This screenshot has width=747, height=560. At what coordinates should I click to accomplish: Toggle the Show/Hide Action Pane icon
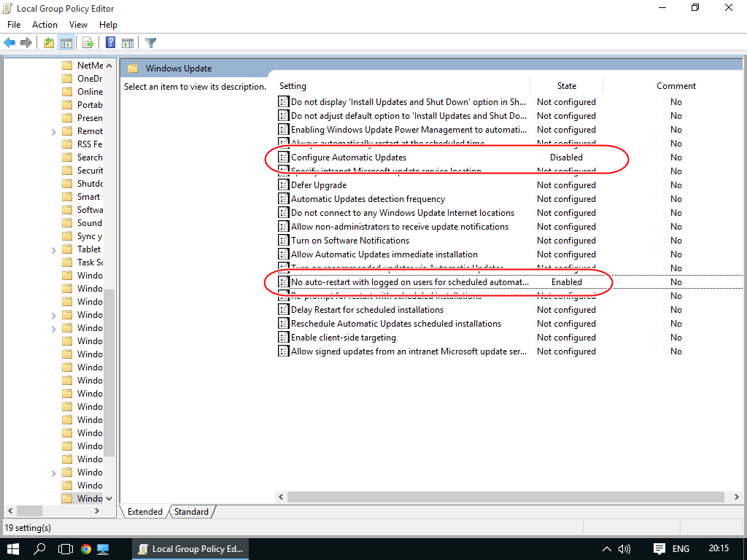128,43
